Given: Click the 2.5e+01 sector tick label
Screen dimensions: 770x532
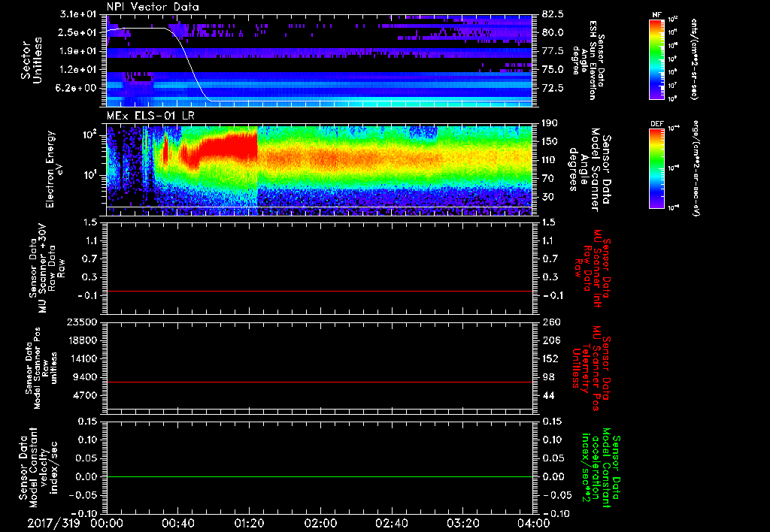Looking at the screenshot, I should click(78, 32).
